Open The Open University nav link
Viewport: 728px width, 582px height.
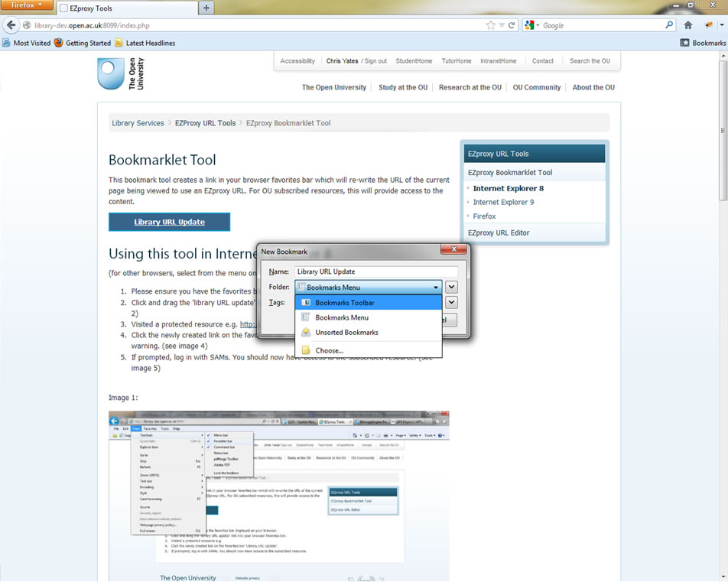[x=334, y=87]
